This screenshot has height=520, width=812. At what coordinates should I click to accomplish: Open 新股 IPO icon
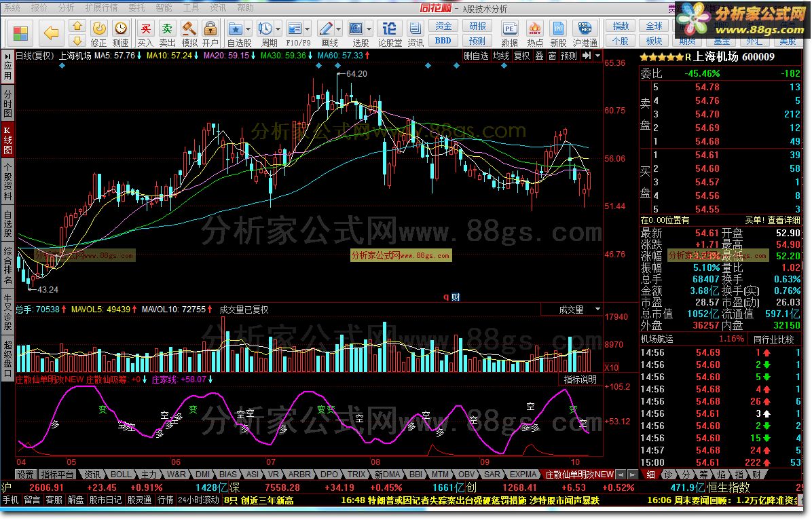pyautogui.click(x=558, y=28)
